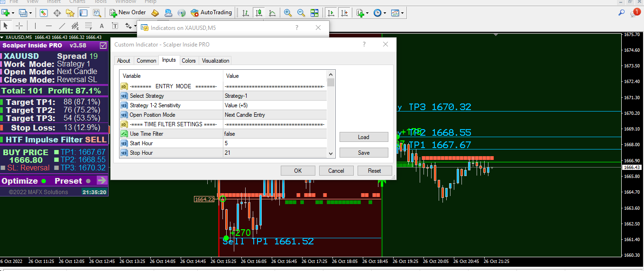Toggle the Scalper Inside PRO panel checkbox

[x=103, y=46]
